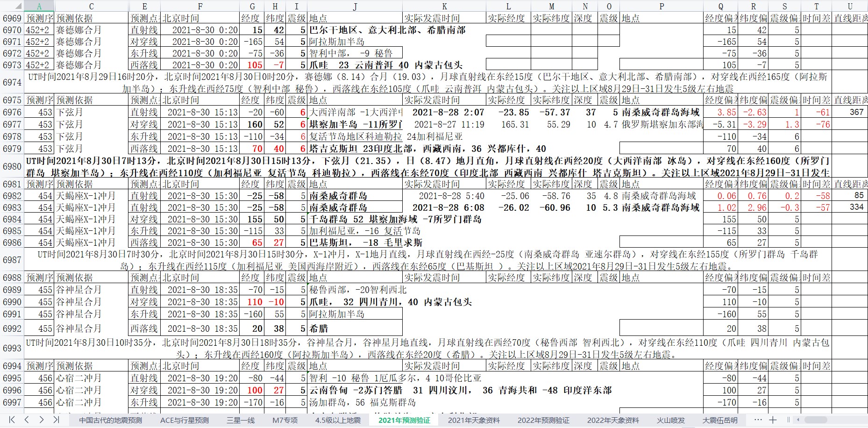
Task: Open the 2022年天象资料 sheet tab
Action: [x=613, y=420]
